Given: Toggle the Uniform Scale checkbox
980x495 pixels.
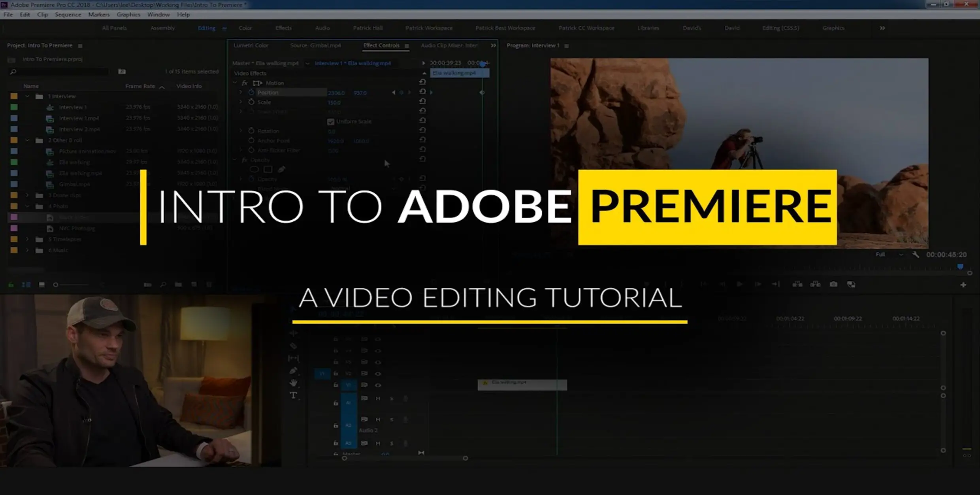Looking at the screenshot, I should pos(331,122).
